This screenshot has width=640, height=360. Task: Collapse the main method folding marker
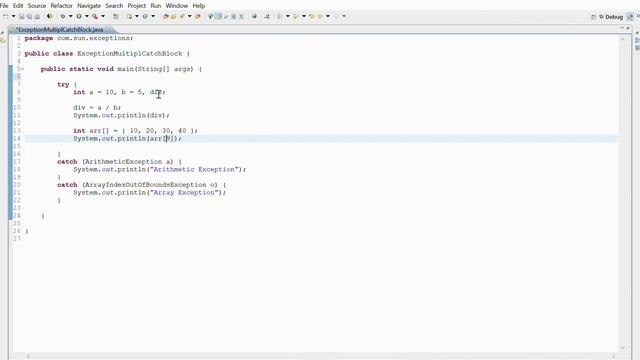(x=22, y=69)
